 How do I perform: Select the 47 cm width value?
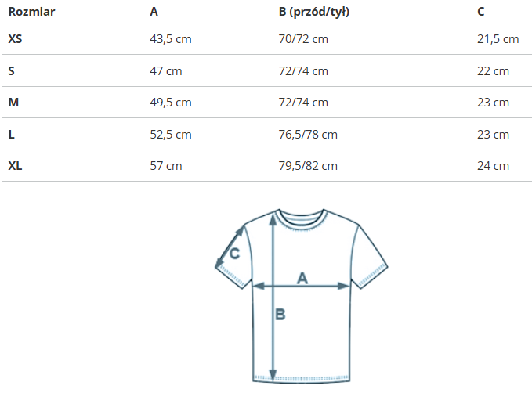(165, 71)
